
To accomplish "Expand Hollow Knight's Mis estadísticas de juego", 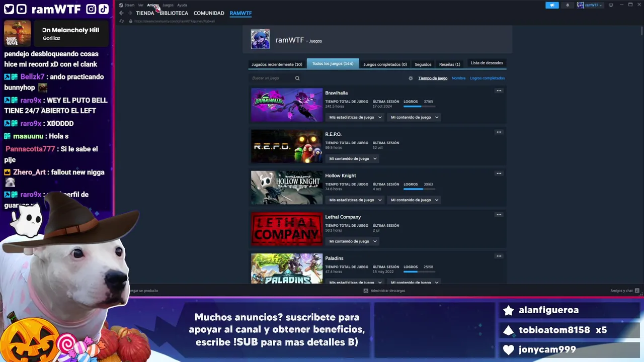I will click(355, 200).
